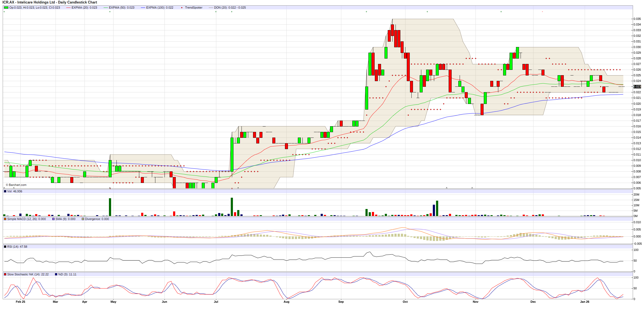The width and height of the screenshot is (644, 310).
Task: Click the Barchart.com copyright link
Action: 16,185
